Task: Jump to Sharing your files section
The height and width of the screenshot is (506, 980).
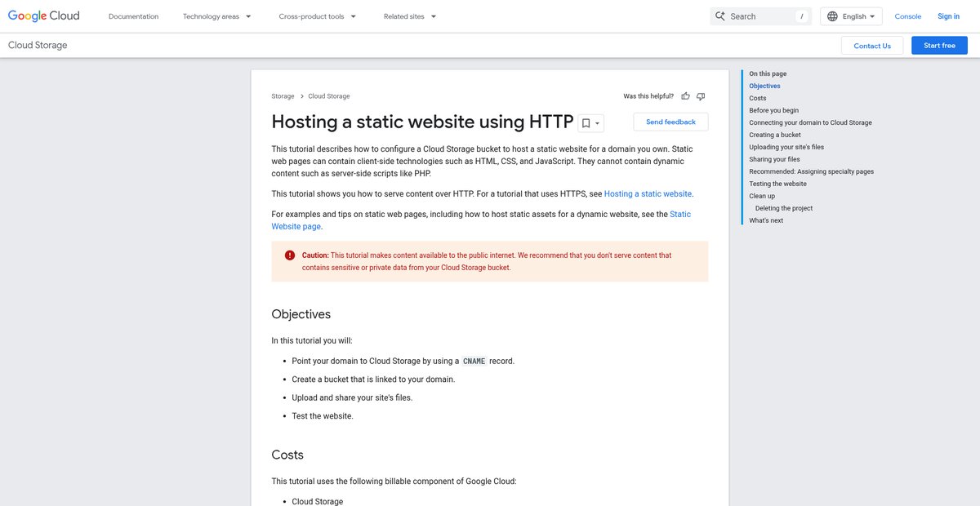Action: click(774, 159)
